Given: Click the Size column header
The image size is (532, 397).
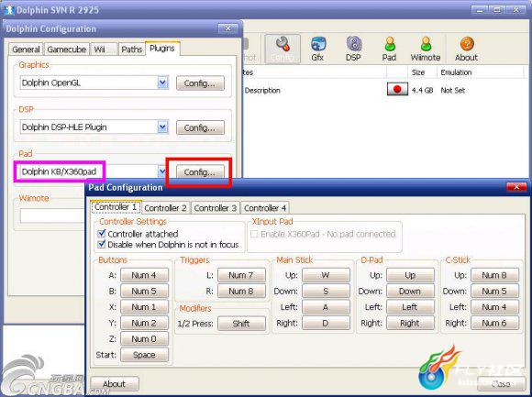Looking at the screenshot, I should 422,72.
